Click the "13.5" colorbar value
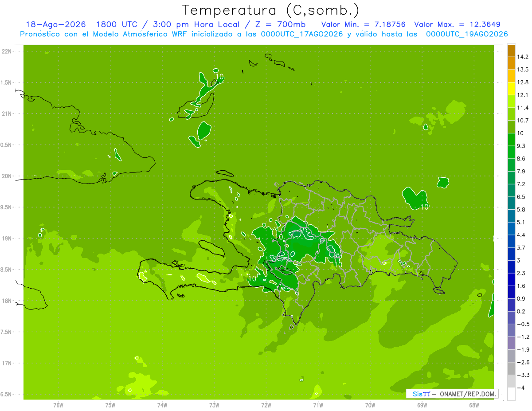 [x=523, y=70]
